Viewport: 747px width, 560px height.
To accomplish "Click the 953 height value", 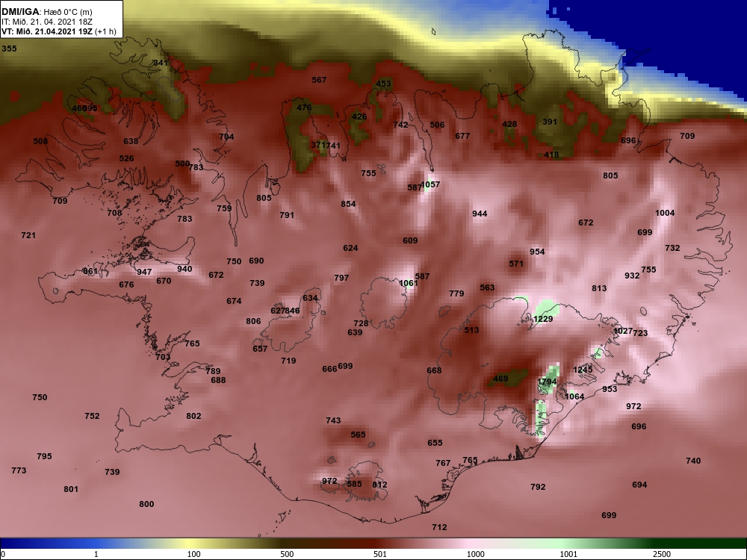I will tap(610, 389).
